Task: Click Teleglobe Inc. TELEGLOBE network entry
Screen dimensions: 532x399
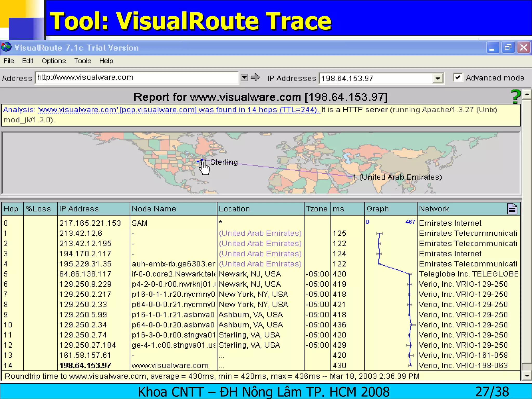Action: pyautogui.click(x=469, y=274)
